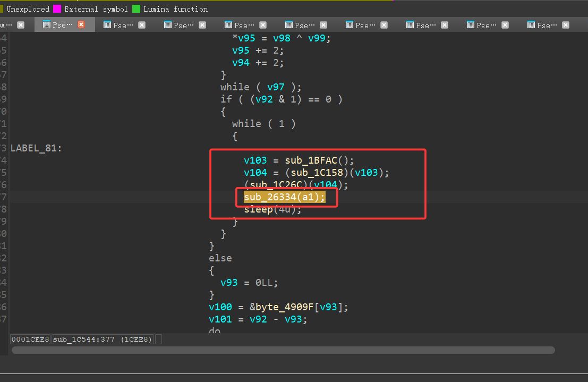This screenshot has width=588, height=382.
Task: Click v94 in the v94 += 2 line
Action: click(x=241, y=63)
